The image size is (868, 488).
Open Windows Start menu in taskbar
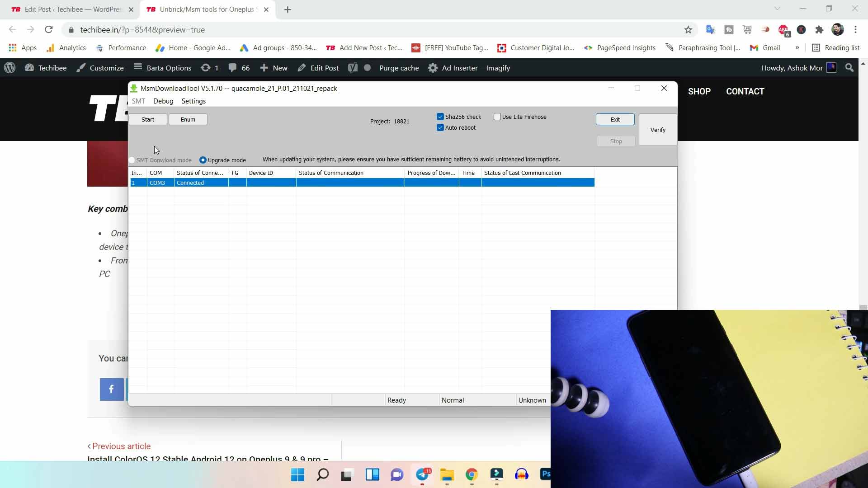tap(297, 474)
